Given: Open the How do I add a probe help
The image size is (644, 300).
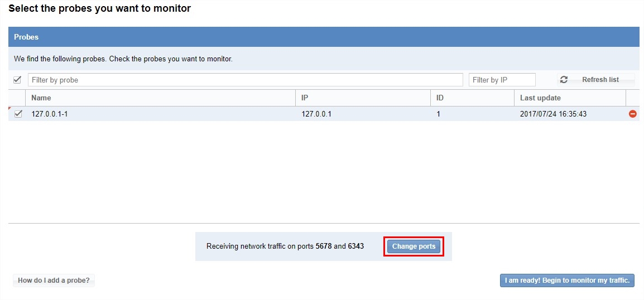Looking at the screenshot, I should 54,280.
